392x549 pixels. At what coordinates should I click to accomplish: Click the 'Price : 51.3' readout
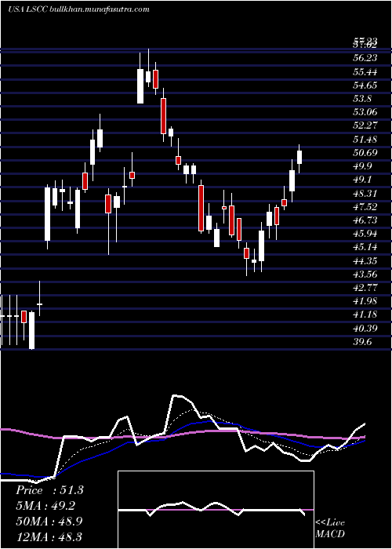pos(49,490)
